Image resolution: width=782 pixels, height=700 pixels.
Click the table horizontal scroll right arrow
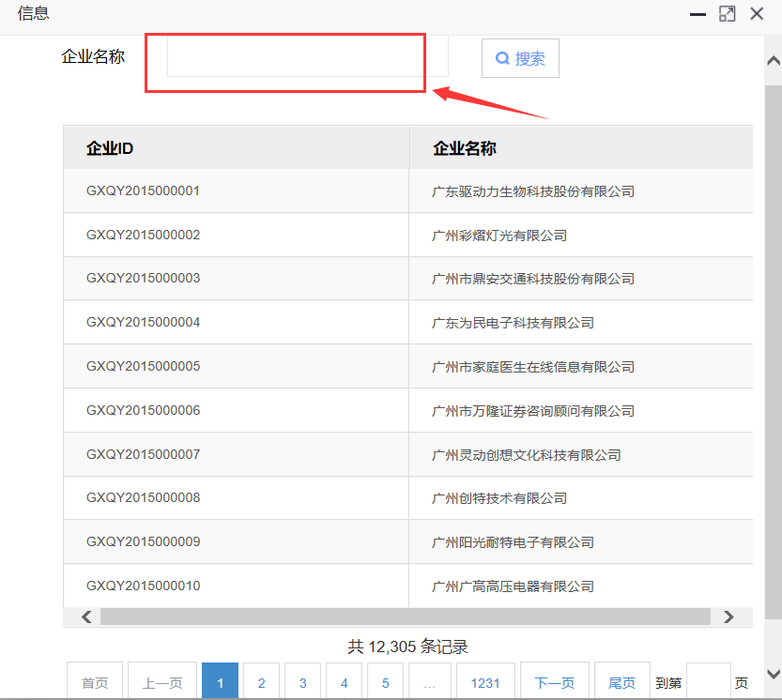[728, 616]
